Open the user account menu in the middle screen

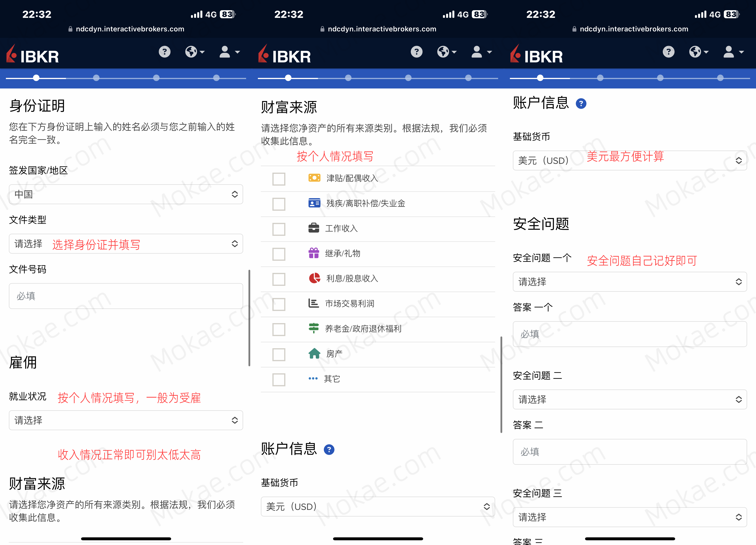click(482, 52)
